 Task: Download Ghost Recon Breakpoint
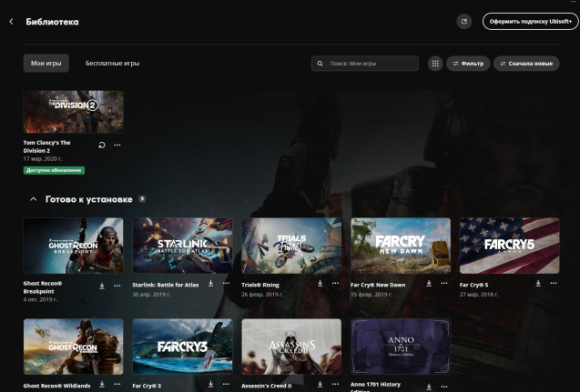[x=101, y=284]
